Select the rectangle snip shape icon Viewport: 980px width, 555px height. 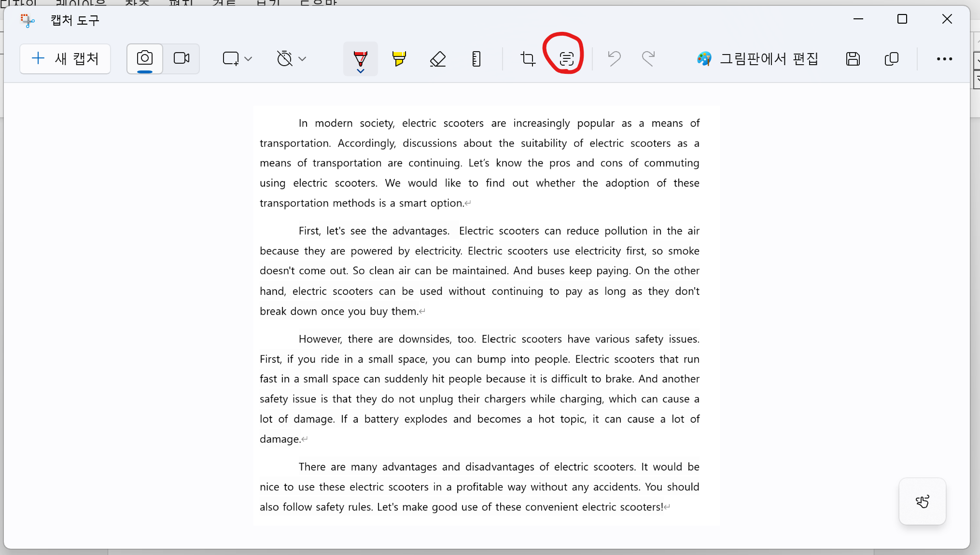[x=231, y=59]
